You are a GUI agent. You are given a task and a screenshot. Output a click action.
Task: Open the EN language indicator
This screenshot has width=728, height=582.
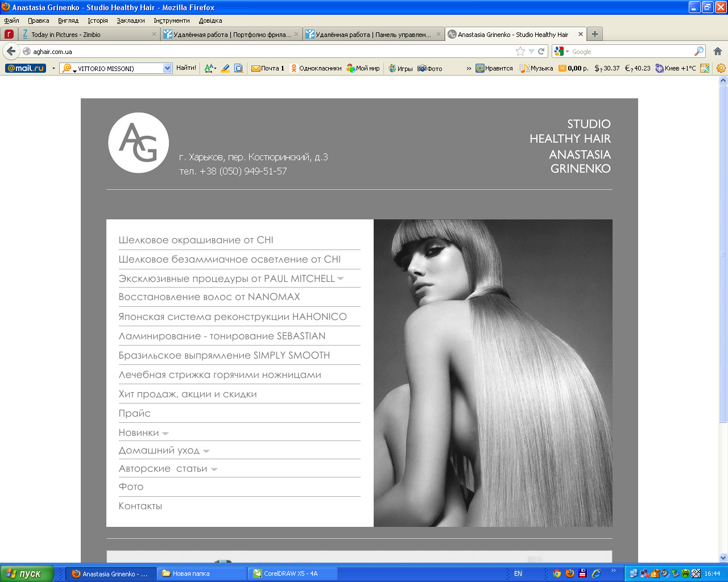point(518,573)
